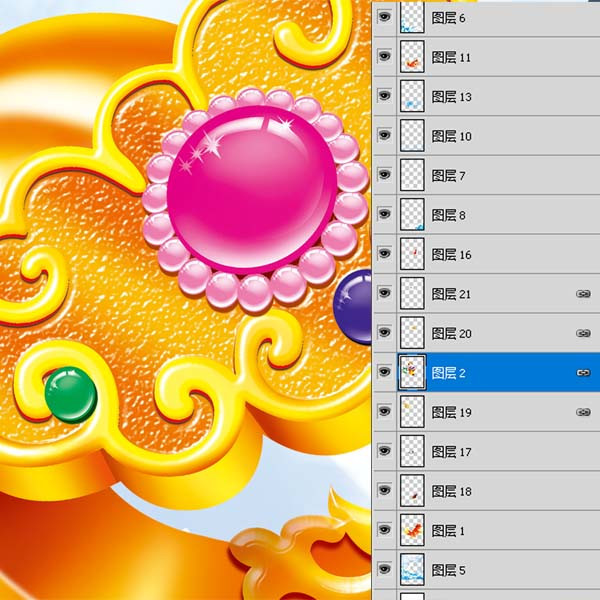Click the green bead on canvas

pos(71,394)
